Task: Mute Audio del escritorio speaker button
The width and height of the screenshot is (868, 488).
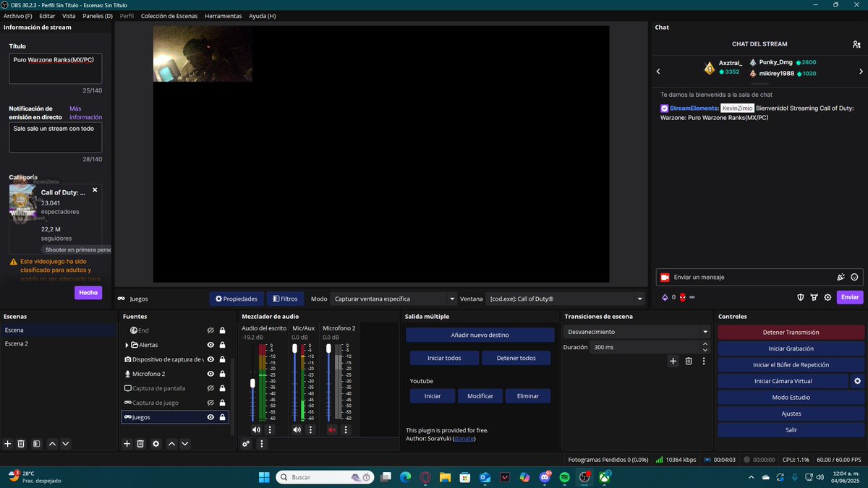Action: point(256,429)
